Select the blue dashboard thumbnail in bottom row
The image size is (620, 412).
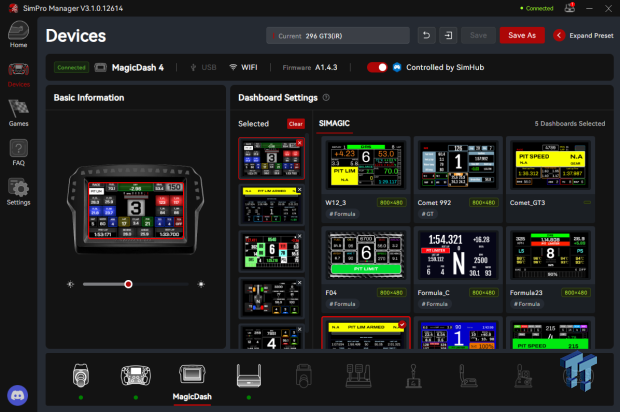[458, 335]
